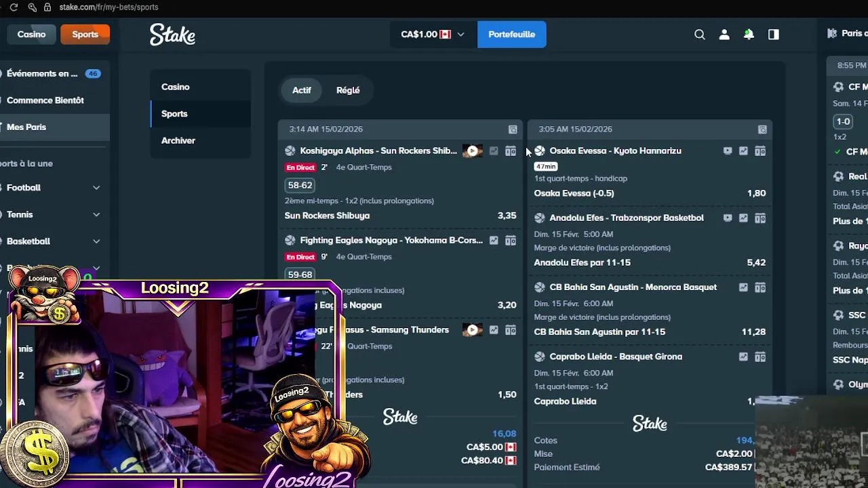
Task: Open Caprabo Lleida - Basquet Girona match link
Action: 616,357
